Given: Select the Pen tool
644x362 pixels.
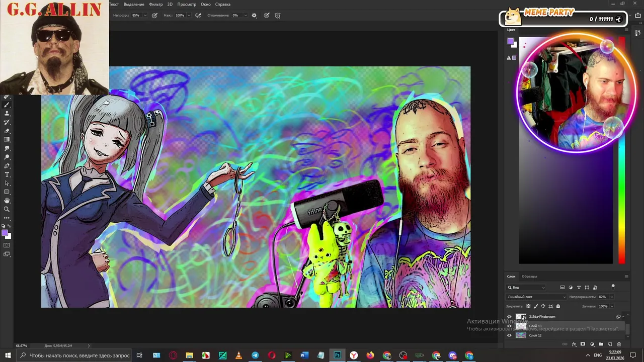Looking at the screenshot, I should point(7,165).
